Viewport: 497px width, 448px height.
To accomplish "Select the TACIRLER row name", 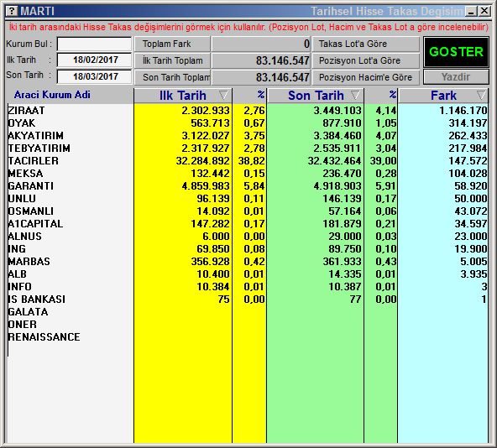I will (34, 160).
